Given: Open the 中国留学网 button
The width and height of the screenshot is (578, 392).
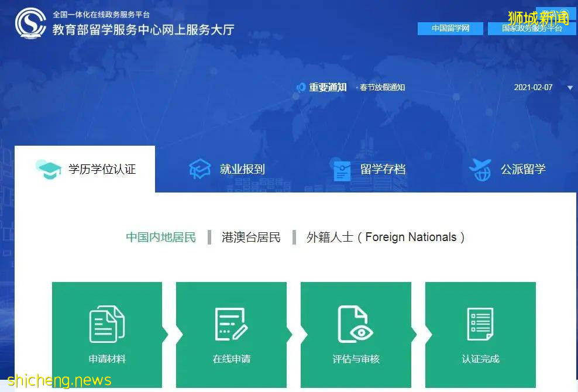Looking at the screenshot, I should [x=450, y=28].
